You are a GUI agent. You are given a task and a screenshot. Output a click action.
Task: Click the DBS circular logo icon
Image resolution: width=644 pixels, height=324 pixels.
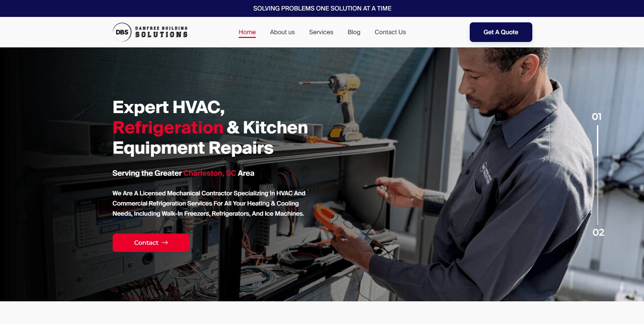[x=122, y=32]
